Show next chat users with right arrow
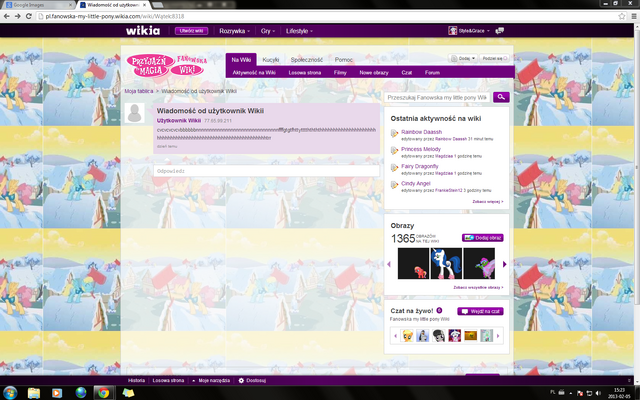The image size is (640, 400). [498, 336]
